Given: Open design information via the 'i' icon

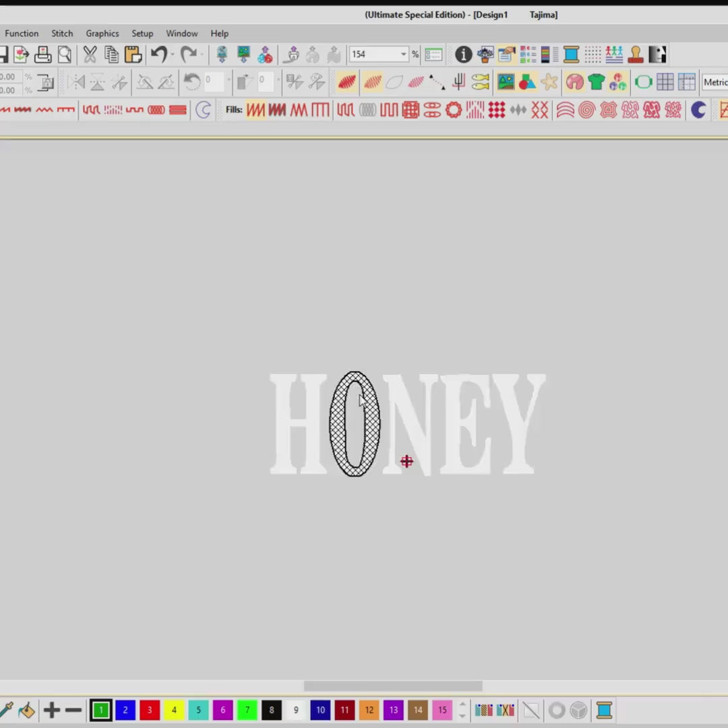Looking at the screenshot, I should (x=463, y=55).
